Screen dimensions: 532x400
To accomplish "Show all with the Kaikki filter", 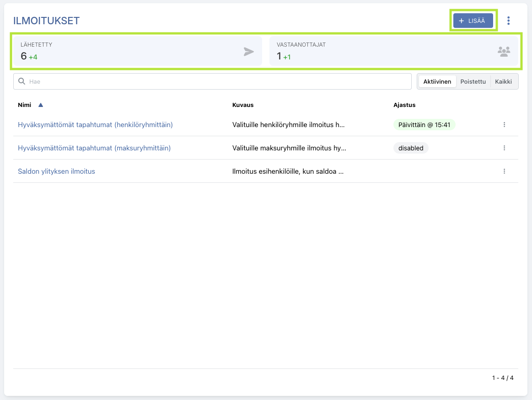I will (x=504, y=82).
